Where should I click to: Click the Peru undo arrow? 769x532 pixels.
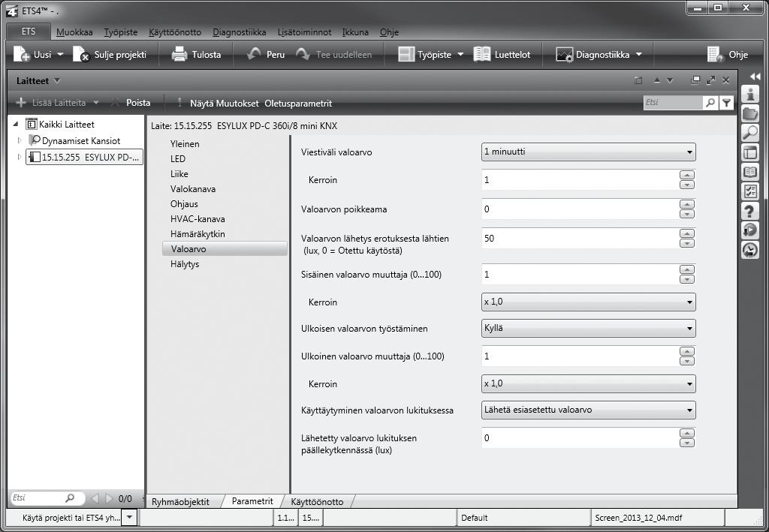click(254, 54)
